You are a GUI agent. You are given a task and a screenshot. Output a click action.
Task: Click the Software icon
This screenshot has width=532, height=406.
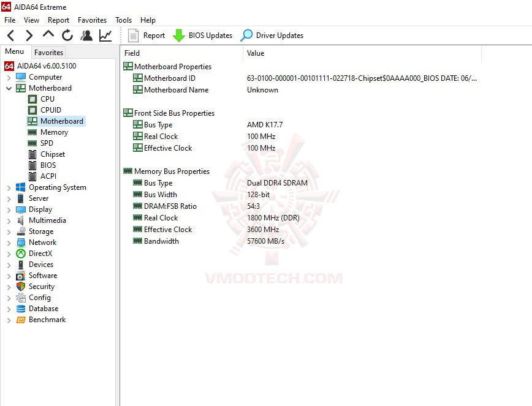click(x=21, y=276)
